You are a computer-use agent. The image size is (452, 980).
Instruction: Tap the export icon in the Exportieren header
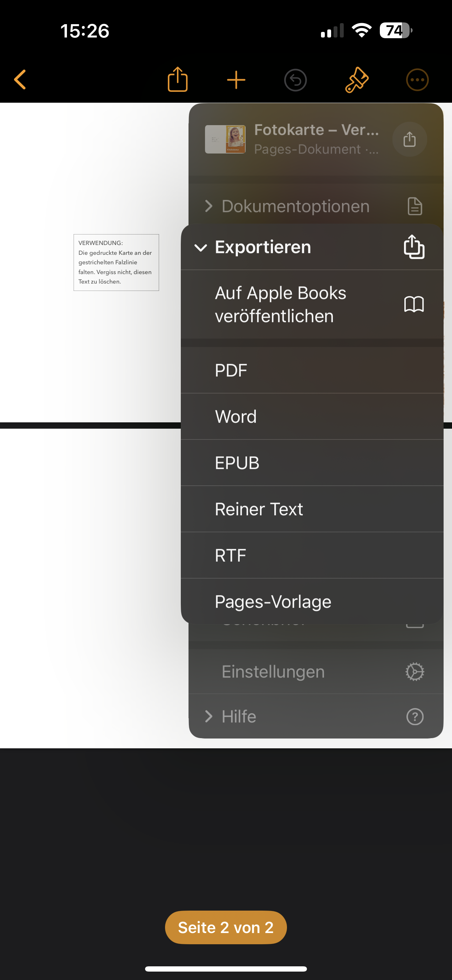tap(414, 247)
